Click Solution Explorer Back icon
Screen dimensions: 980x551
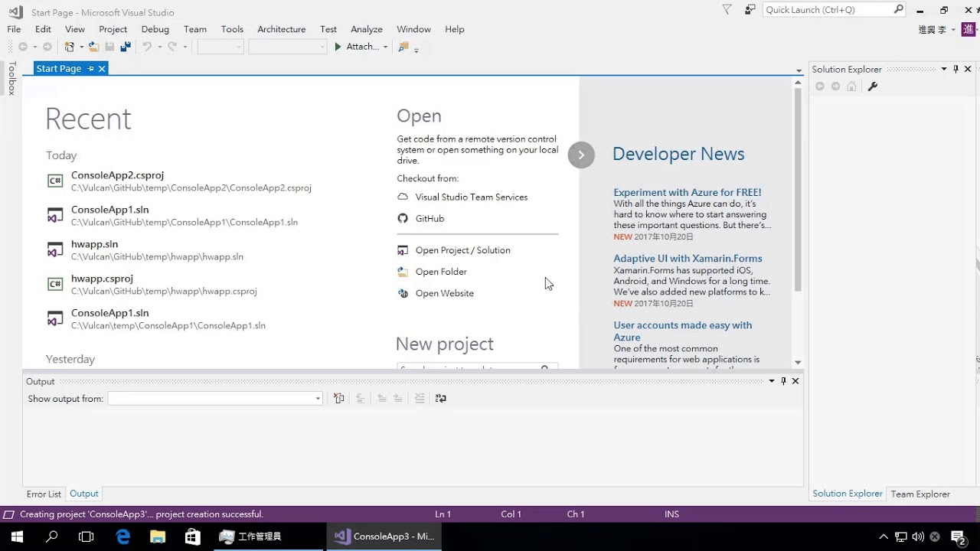pos(820,86)
